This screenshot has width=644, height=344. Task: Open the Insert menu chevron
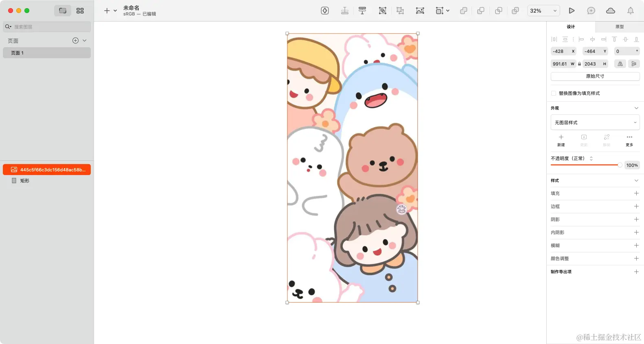coord(115,11)
